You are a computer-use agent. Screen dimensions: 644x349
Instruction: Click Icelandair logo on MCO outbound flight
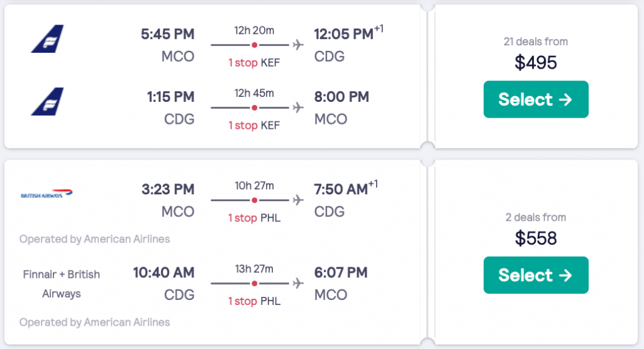pyautogui.click(x=48, y=38)
